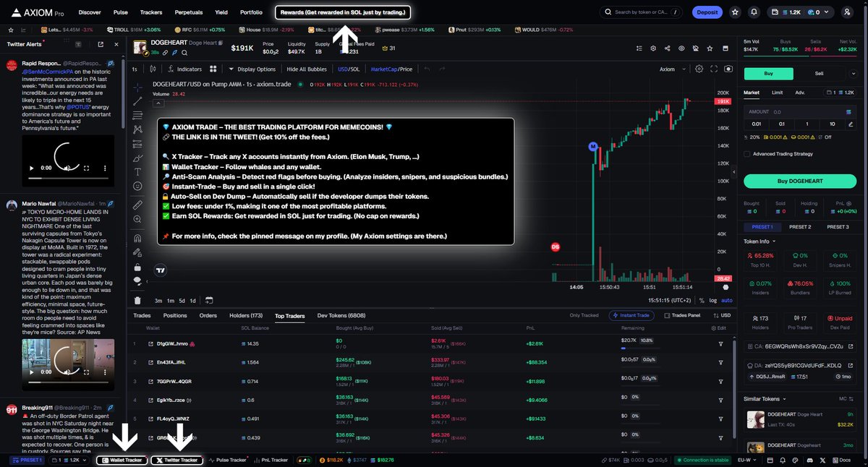Toggle the auto scale on the chart
Screen dimensions: 868x467
click(x=727, y=300)
